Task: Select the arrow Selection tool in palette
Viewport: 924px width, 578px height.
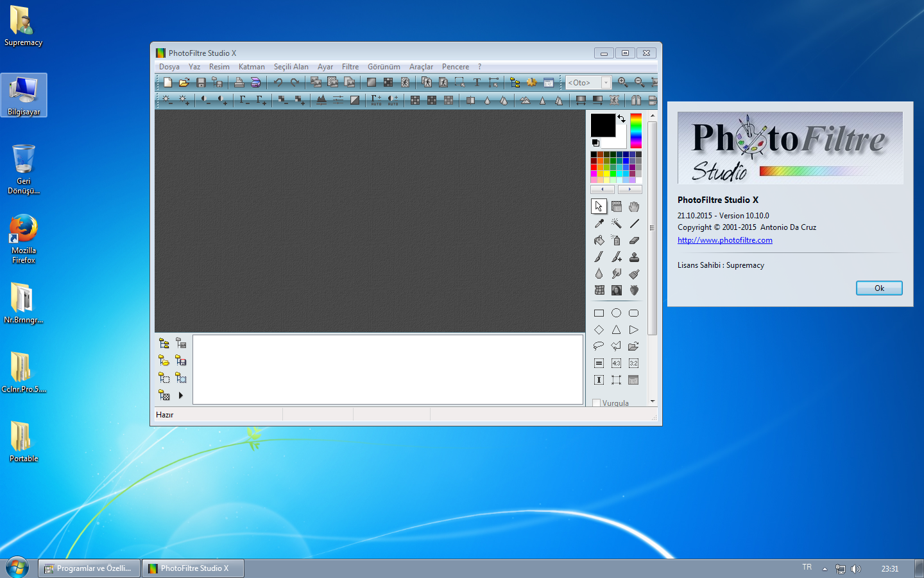Action: coord(599,207)
